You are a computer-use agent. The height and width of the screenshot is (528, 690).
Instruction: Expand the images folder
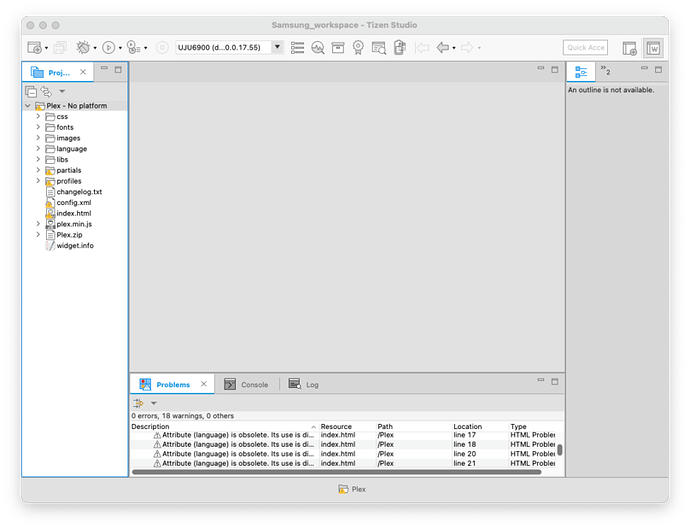pyautogui.click(x=38, y=138)
